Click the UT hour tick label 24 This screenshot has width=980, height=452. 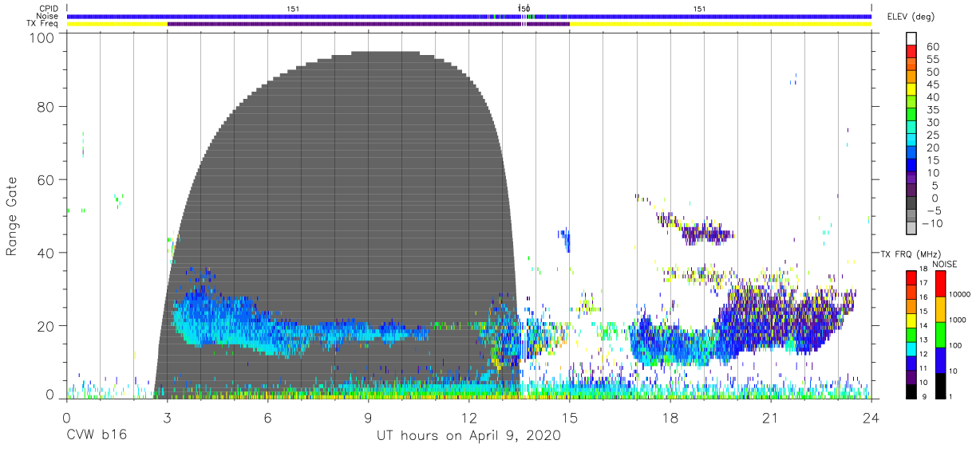coord(871,418)
